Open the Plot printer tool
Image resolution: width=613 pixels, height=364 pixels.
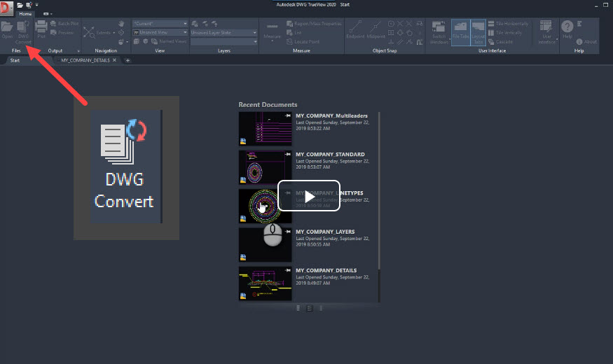click(41, 29)
